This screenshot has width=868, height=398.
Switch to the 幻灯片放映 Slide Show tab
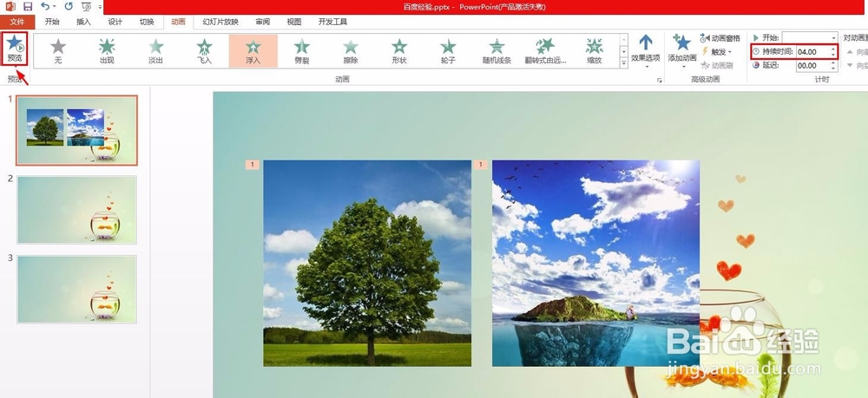pos(220,23)
